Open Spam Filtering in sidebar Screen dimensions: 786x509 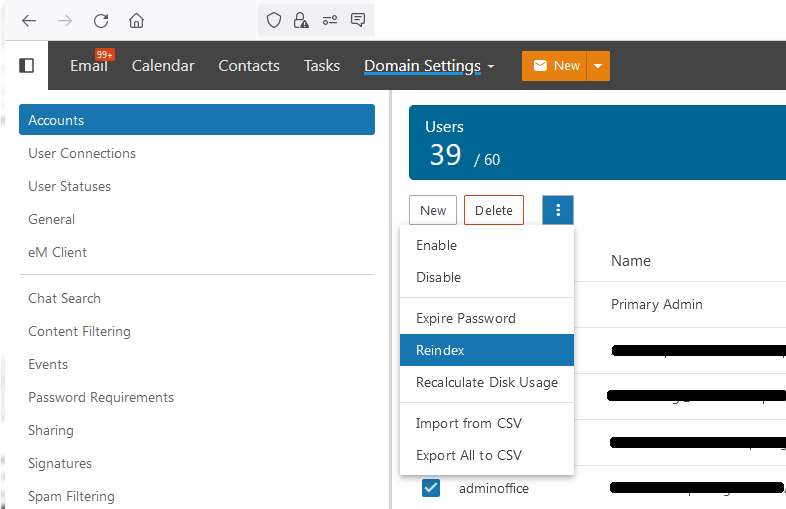tap(71, 496)
